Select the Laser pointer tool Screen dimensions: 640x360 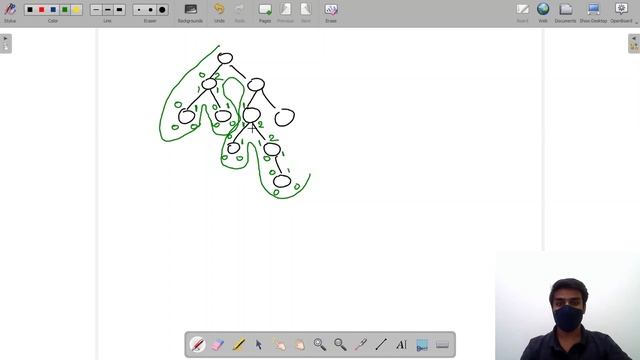coord(361,344)
